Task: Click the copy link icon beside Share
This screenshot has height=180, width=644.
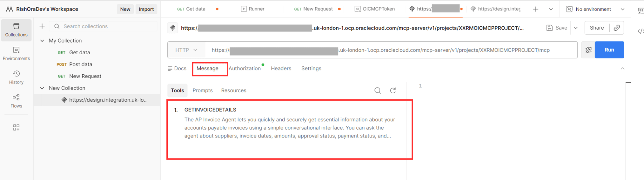Action: pyautogui.click(x=617, y=28)
